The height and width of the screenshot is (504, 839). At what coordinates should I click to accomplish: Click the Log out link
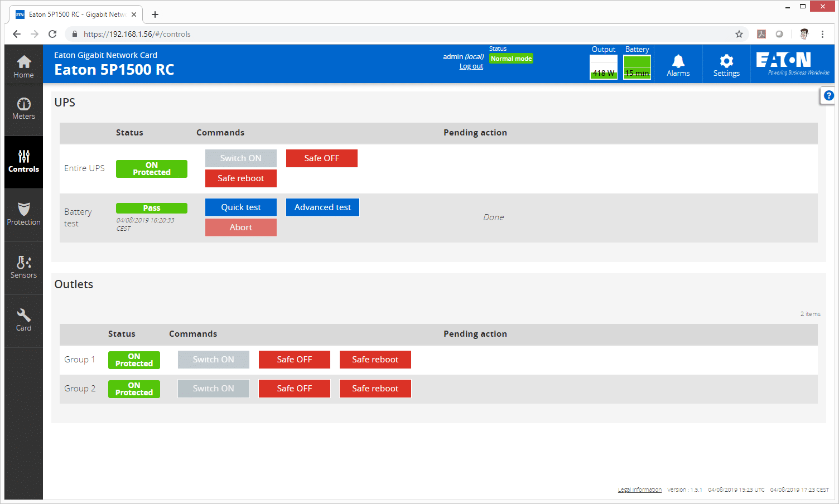click(471, 66)
